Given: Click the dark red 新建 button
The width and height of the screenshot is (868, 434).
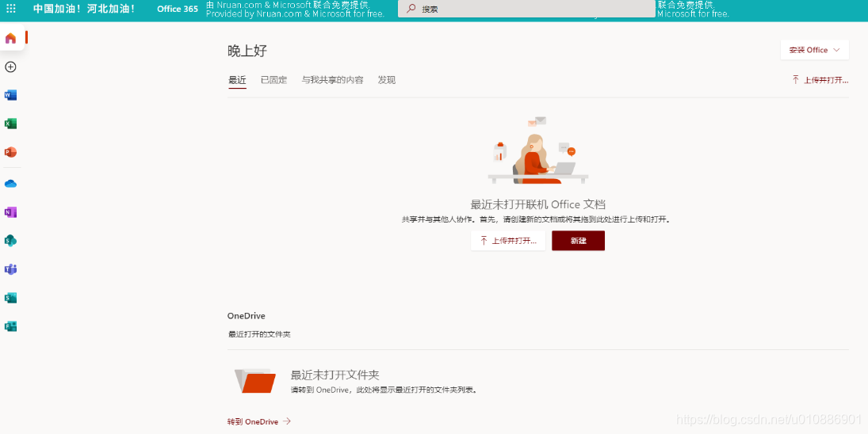Looking at the screenshot, I should [x=579, y=241].
